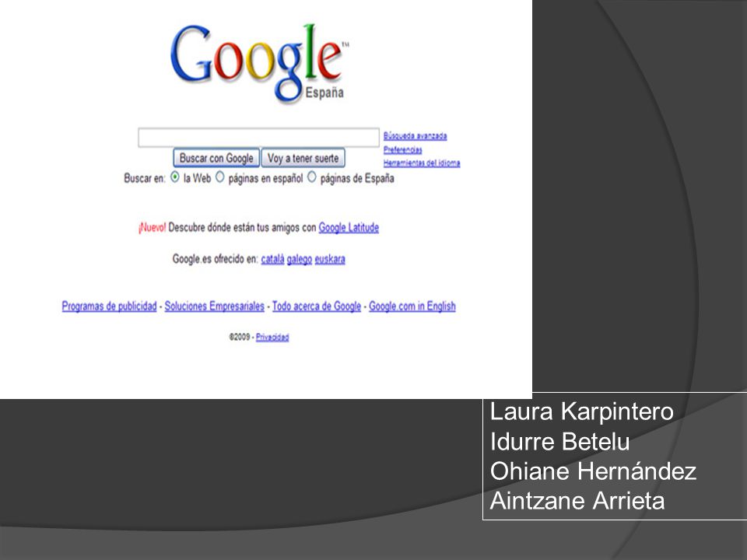Switch Google language to euskara
The image size is (747, 560).
[x=330, y=259]
